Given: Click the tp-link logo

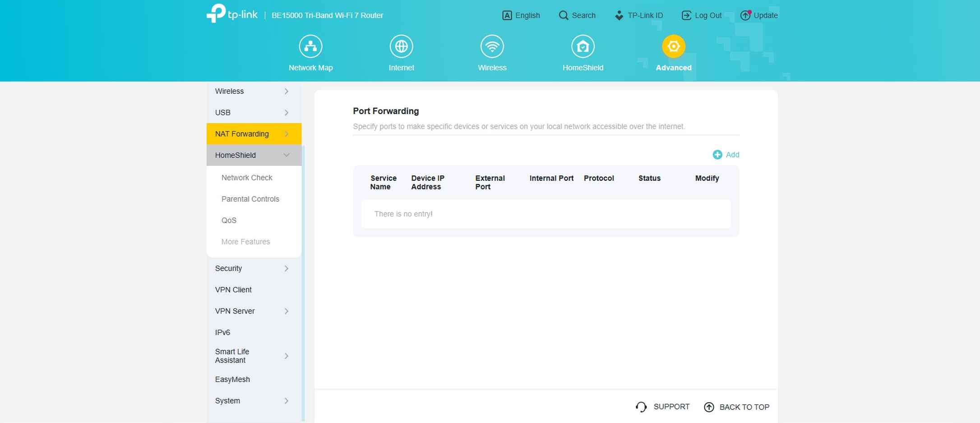Looking at the screenshot, I should (232, 14).
